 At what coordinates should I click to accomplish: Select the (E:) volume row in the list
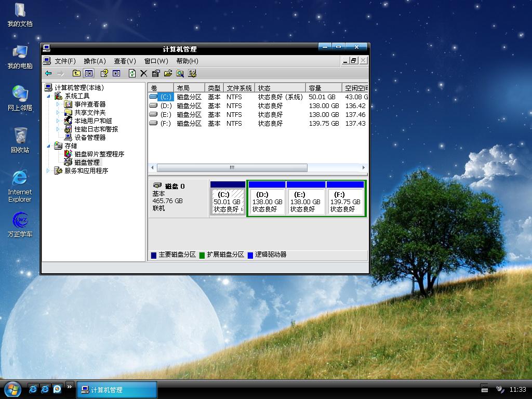coord(166,115)
